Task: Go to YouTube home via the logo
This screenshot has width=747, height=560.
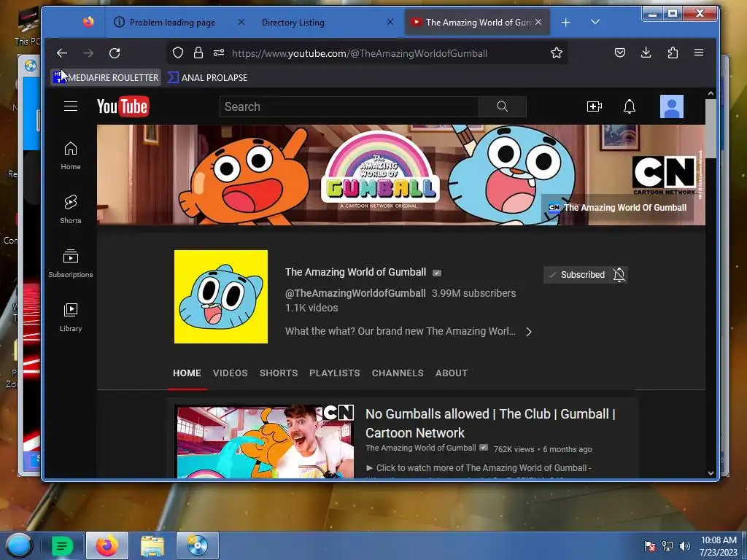Action: coord(123,106)
